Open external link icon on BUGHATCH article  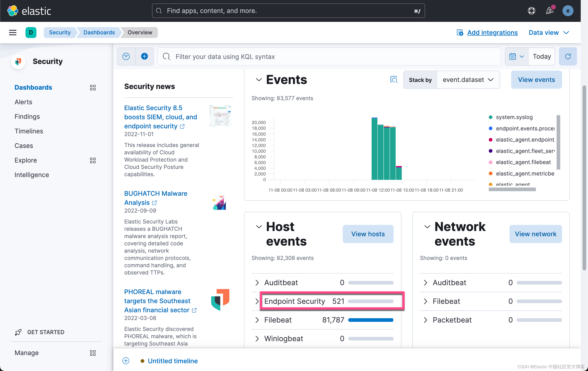(x=154, y=203)
